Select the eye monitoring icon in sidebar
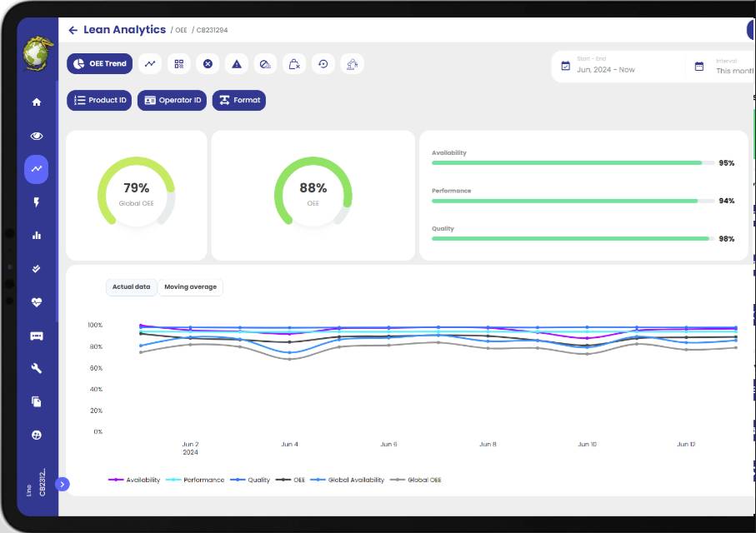Image resolution: width=756 pixels, height=533 pixels. [x=37, y=136]
